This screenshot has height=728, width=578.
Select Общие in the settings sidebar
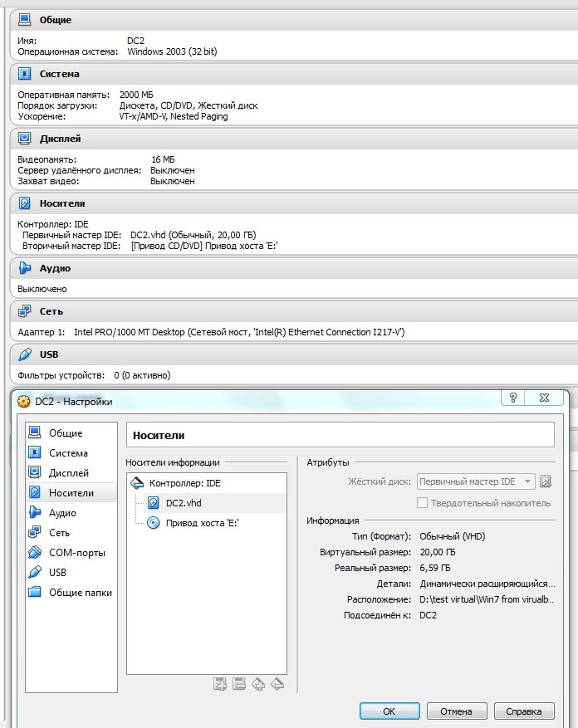point(71,432)
